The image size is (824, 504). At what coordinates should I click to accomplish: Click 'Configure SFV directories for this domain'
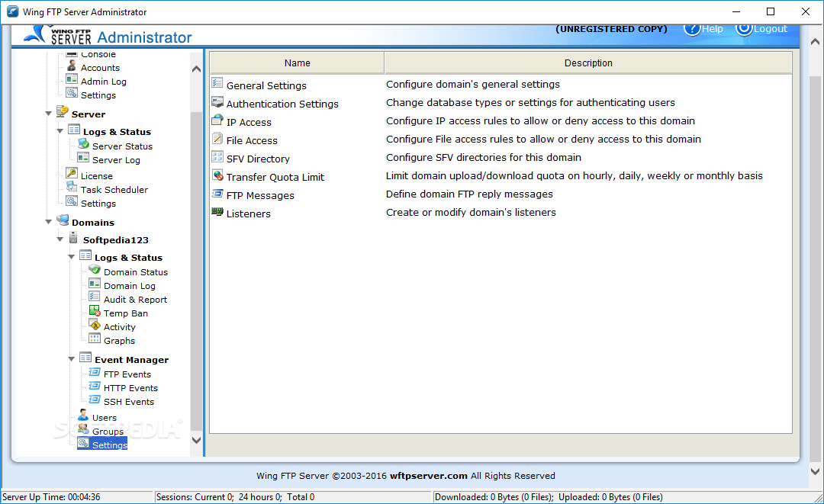[484, 158]
